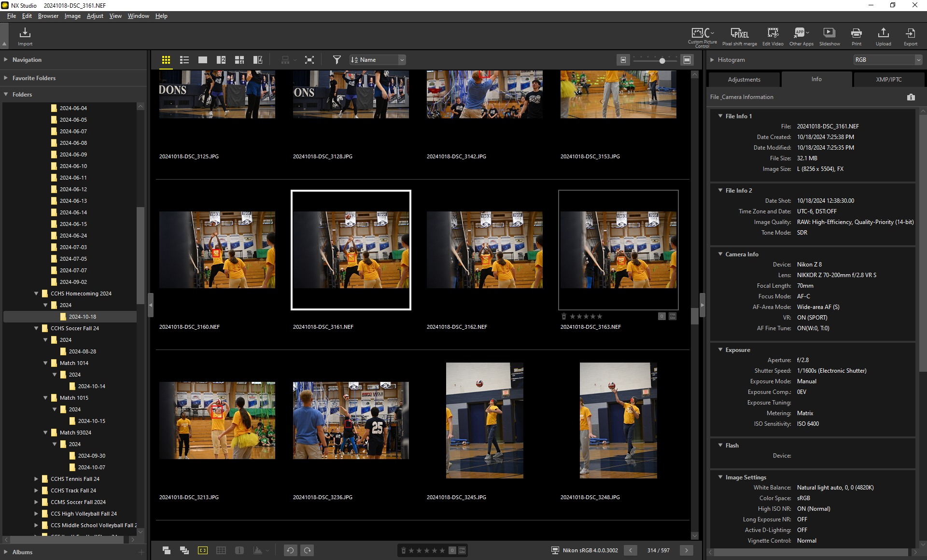This screenshot has height=560, width=927.
Task: Select thumbnail 20241018-DSC_3160.NEF
Action: click(x=217, y=250)
